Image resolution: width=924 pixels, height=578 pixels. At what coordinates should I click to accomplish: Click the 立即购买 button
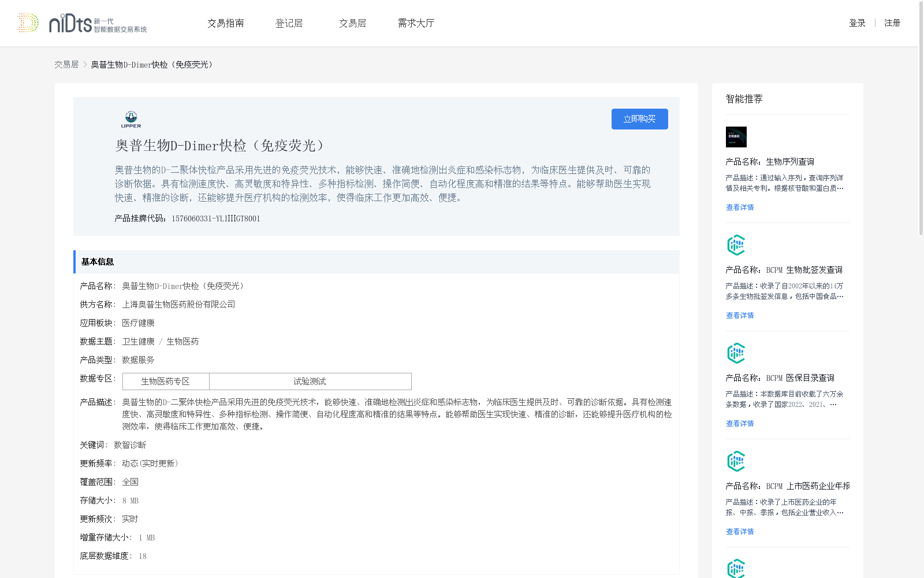[x=640, y=119]
